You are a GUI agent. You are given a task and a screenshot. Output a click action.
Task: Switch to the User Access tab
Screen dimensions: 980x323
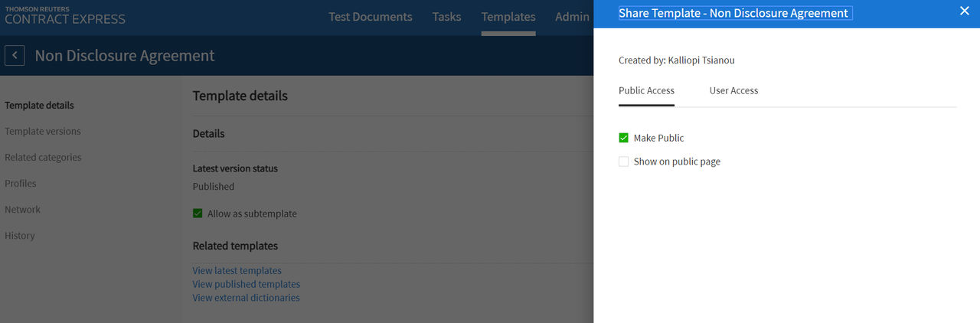733,90
